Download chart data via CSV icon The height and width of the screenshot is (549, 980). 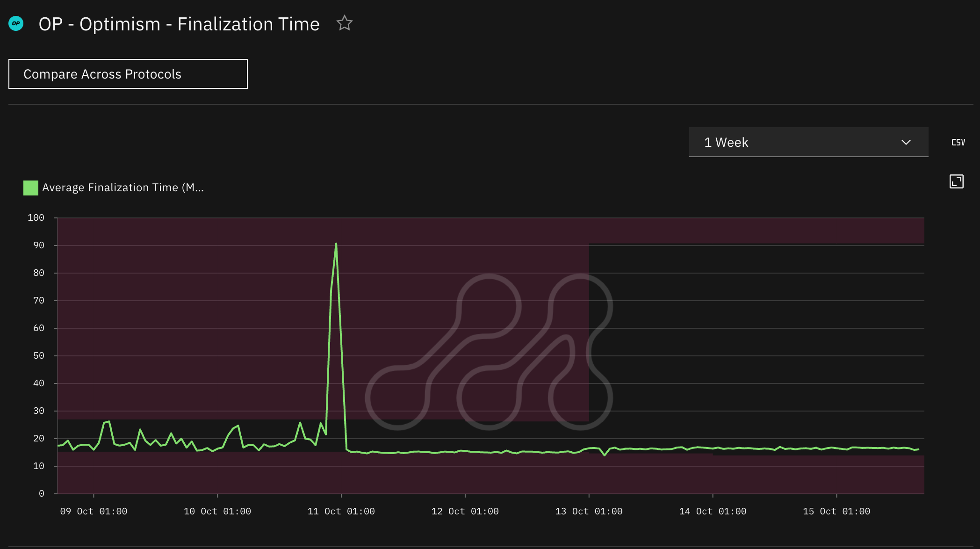point(958,142)
